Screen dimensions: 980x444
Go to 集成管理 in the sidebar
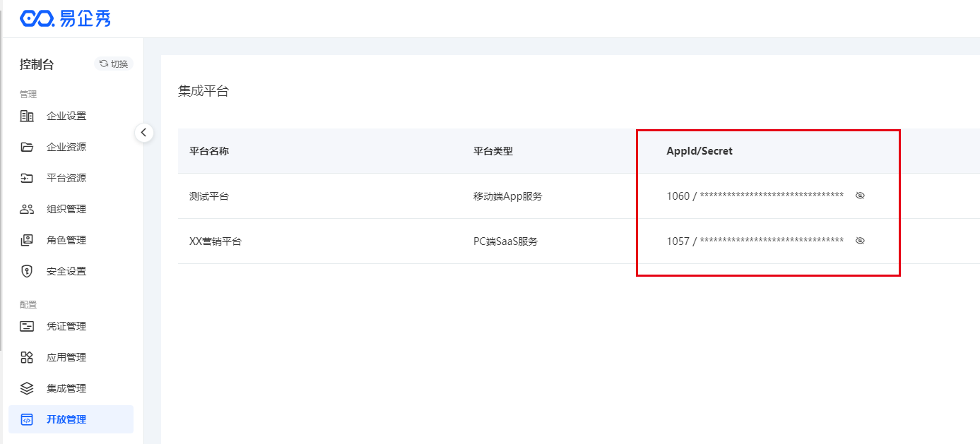66,388
